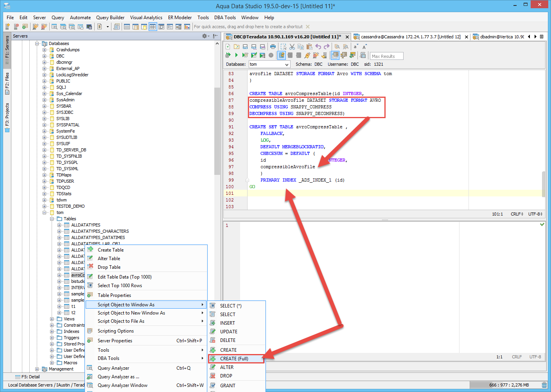Screen dimensions: 551x392
Task: Select the SysAdmin database in tree
Action: pyautogui.click(x=65, y=100)
